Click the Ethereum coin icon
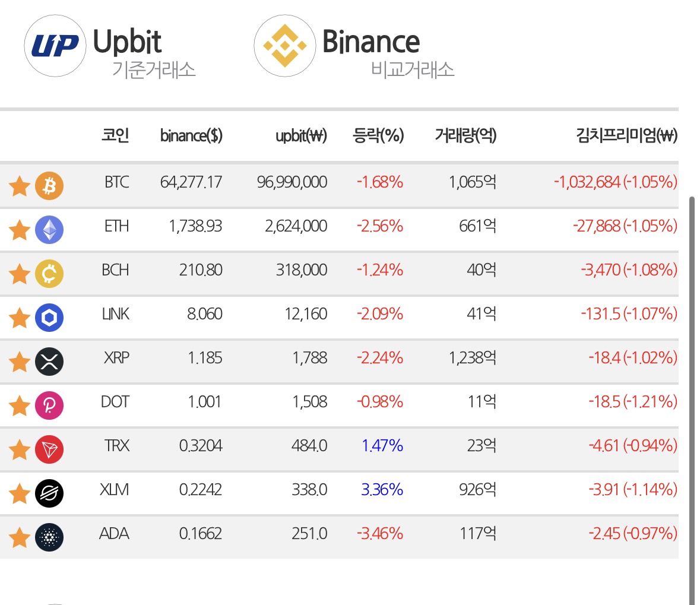The width and height of the screenshot is (700, 605). (x=49, y=230)
